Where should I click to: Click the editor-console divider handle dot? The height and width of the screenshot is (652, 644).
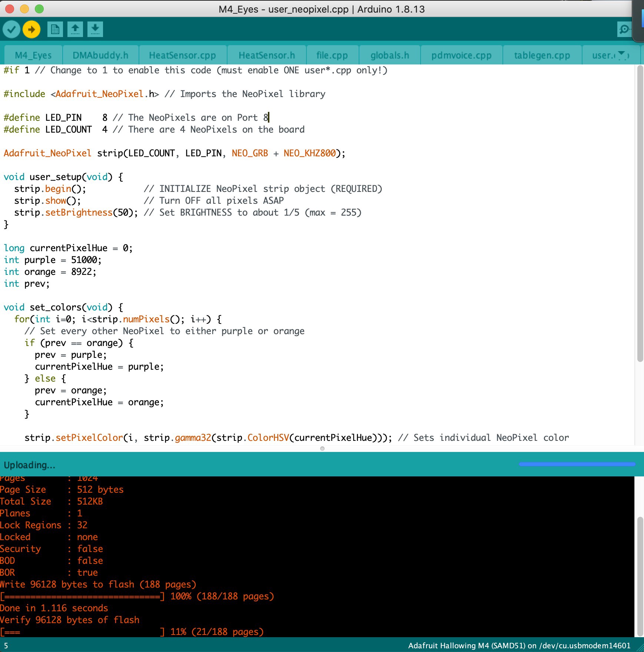322,449
